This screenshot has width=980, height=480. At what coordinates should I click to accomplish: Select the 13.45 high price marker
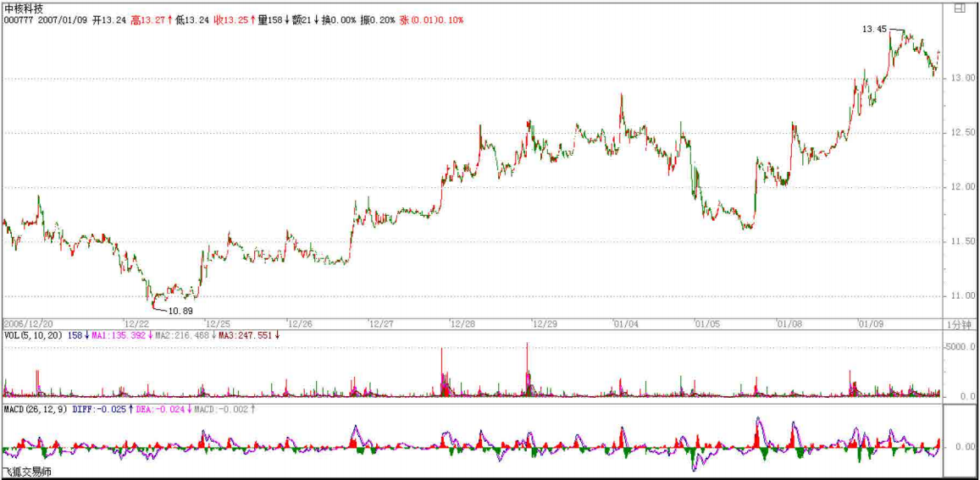coord(873,29)
